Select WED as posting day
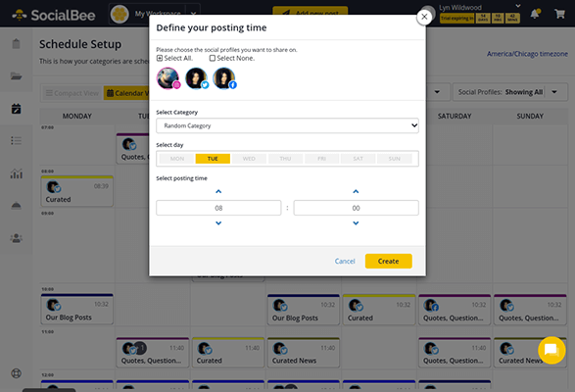The width and height of the screenshot is (575, 392). (x=249, y=159)
